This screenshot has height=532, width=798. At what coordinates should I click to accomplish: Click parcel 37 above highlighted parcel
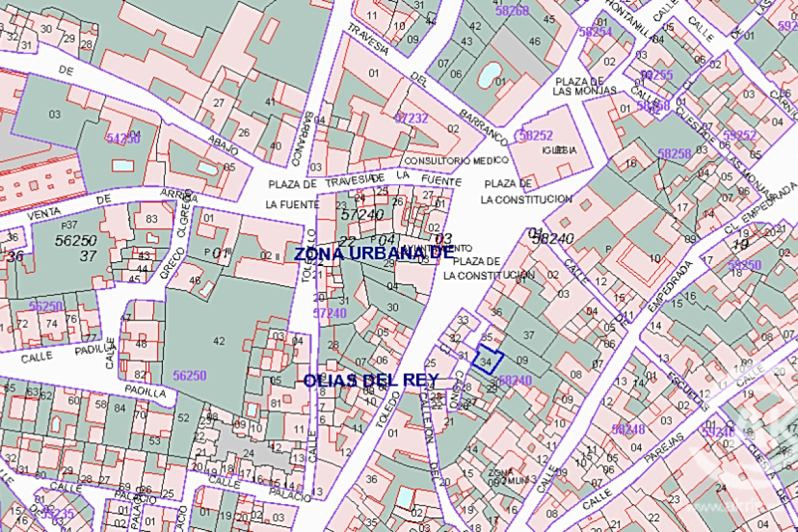point(529,334)
